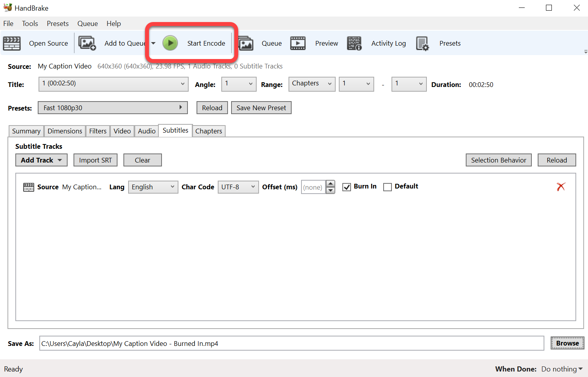
Task: Switch to the Video tab
Action: 122,131
